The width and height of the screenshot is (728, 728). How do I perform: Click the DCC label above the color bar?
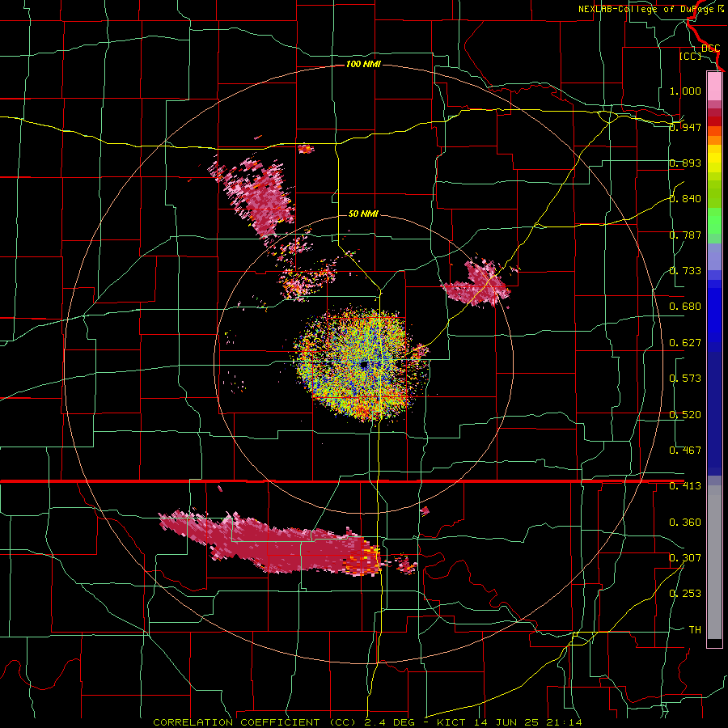[710, 48]
